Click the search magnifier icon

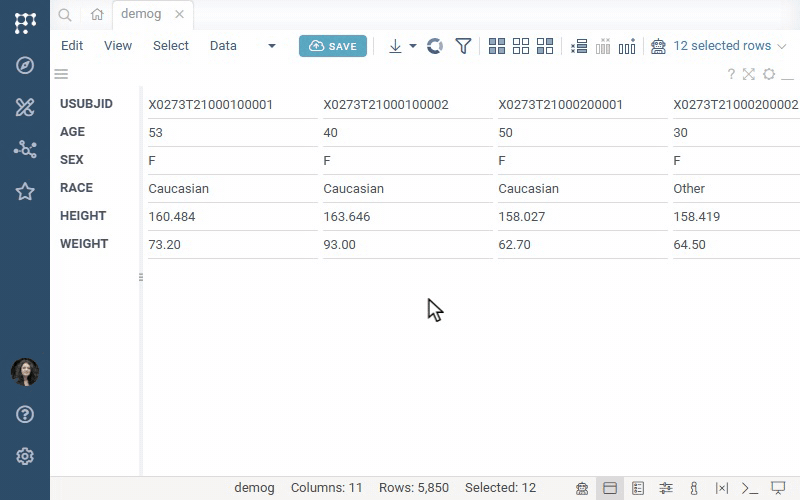(65, 15)
